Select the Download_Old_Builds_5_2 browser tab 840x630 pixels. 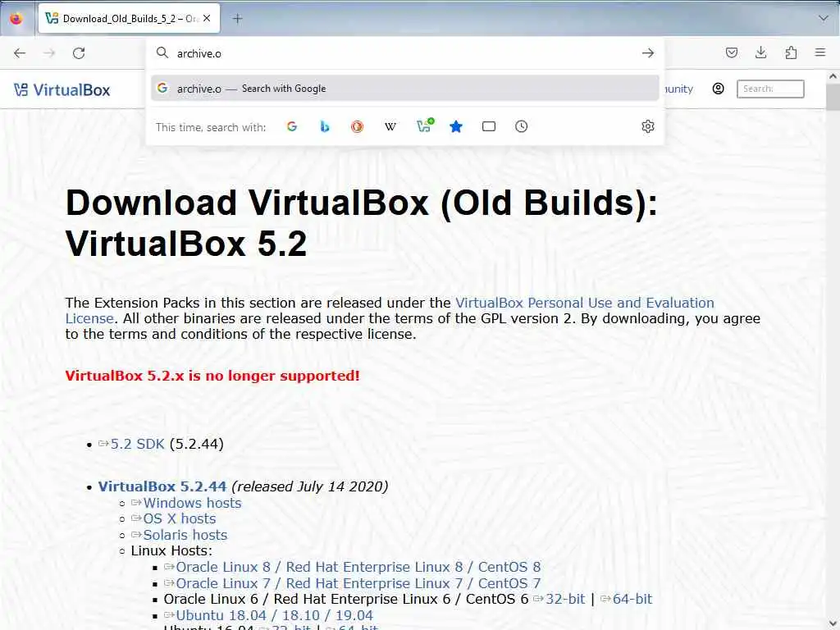[129, 18]
